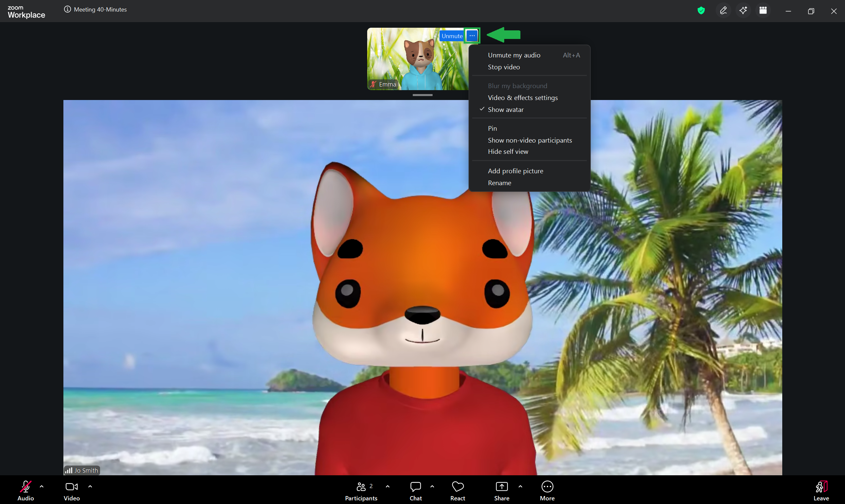
Task: Choose Hide self view
Action: point(529,151)
